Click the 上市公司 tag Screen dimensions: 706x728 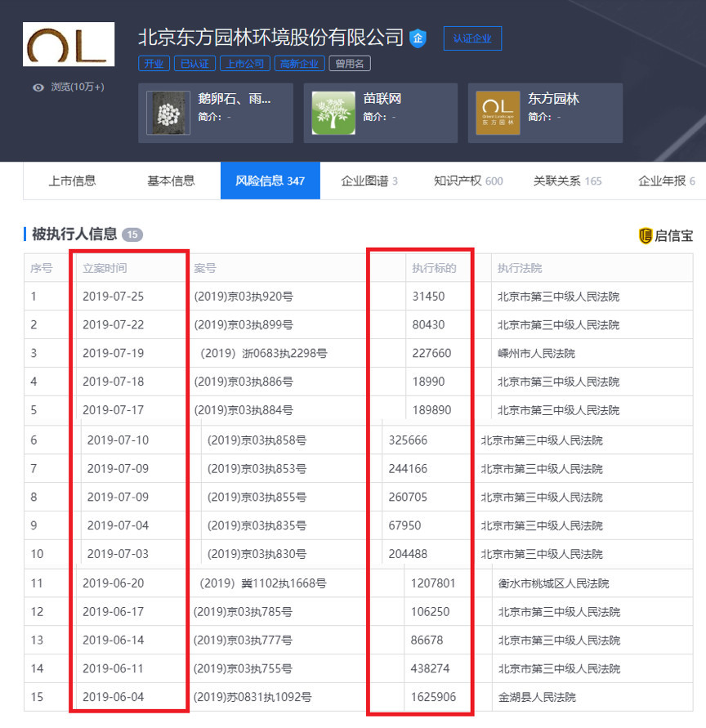[x=245, y=64]
